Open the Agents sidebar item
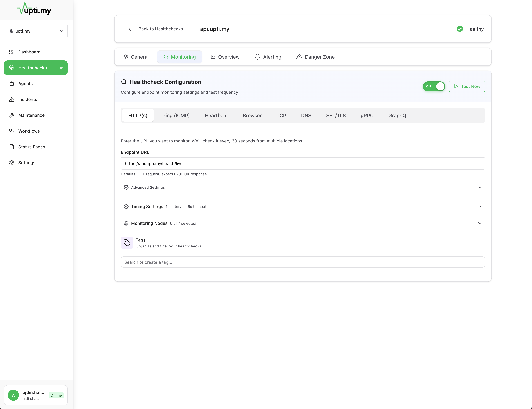This screenshot has width=532, height=409. (36, 84)
